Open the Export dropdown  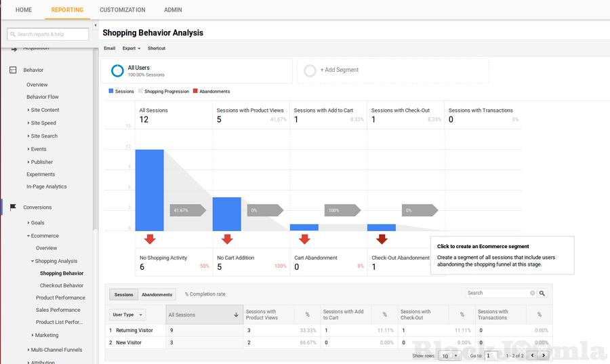pyautogui.click(x=131, y=48)
